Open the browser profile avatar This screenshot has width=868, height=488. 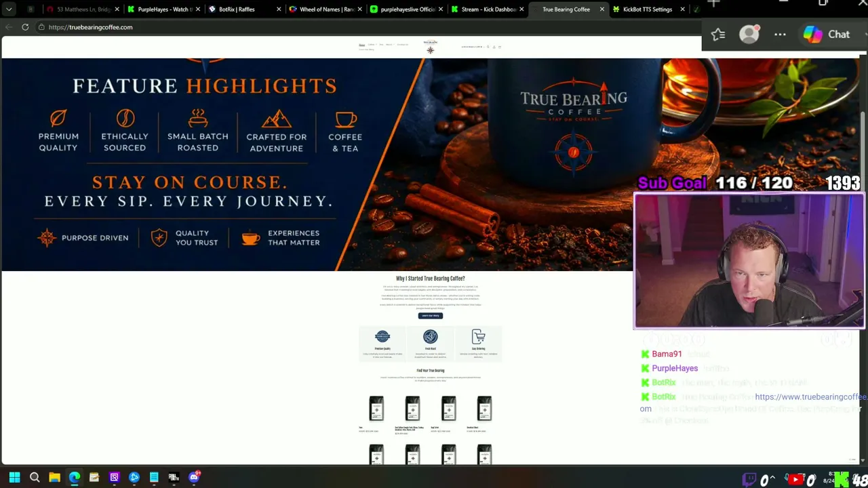749,35
